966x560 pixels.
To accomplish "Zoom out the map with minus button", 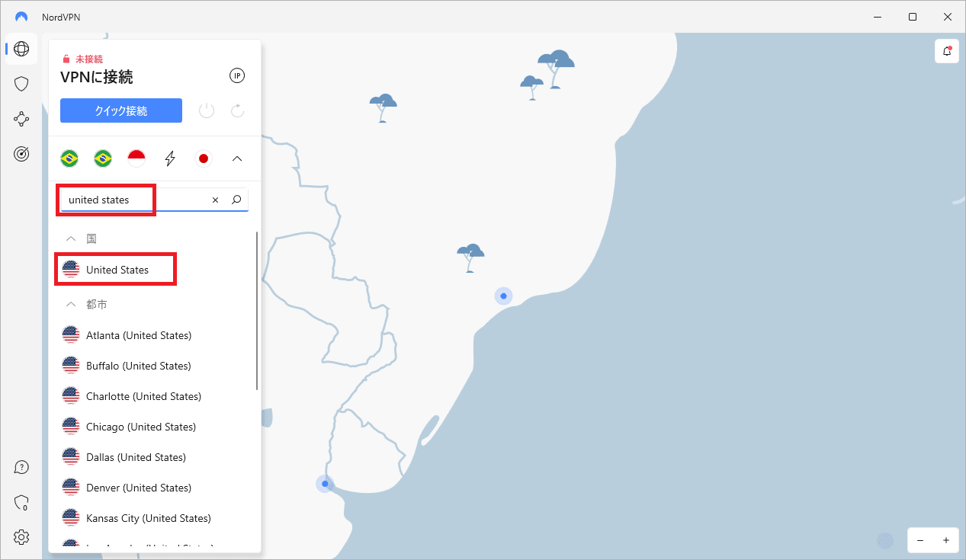I will point(920,540).
